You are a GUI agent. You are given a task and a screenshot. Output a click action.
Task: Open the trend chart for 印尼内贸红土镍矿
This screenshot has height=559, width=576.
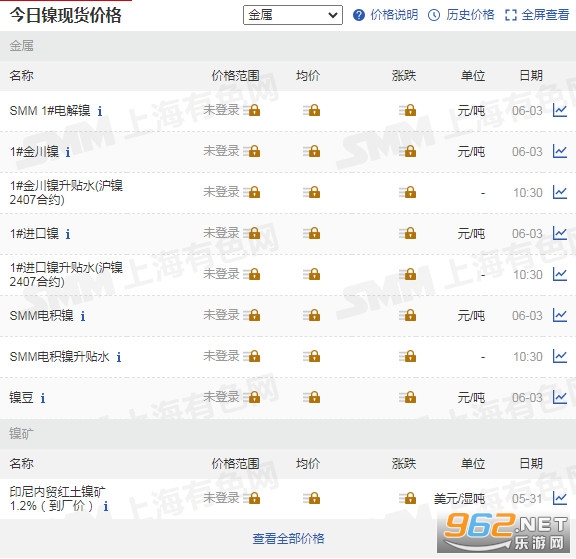click(x=560, y=498)
